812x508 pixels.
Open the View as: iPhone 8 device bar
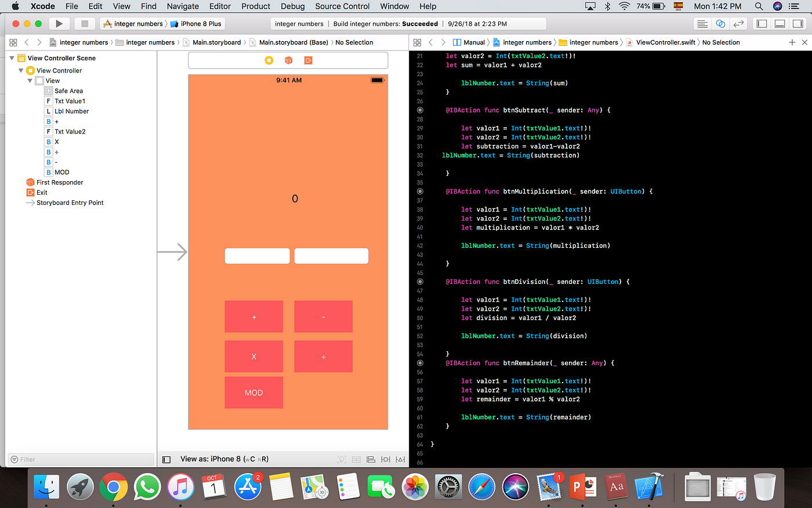[224, 459]
